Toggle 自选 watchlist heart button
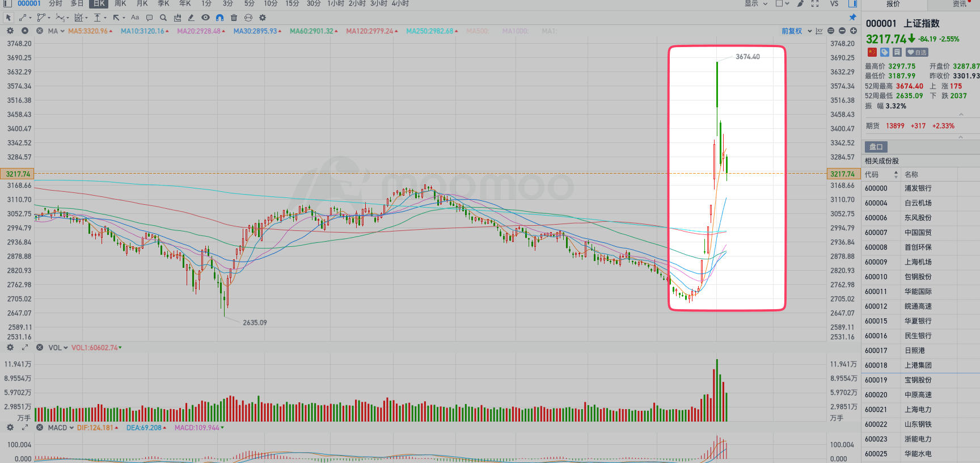The image size is (980, 463). (916, 52)
